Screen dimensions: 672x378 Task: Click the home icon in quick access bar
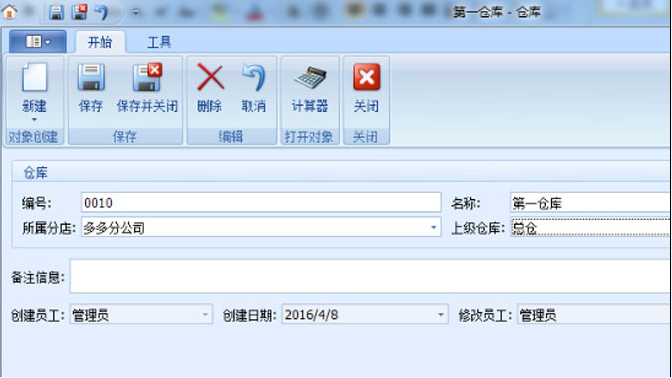click(x=9, y=12)
